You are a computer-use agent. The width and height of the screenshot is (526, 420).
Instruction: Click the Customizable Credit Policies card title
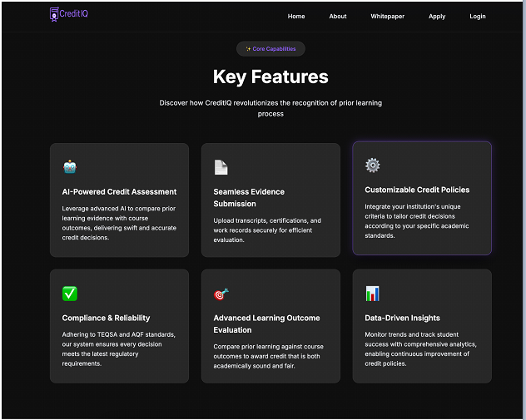pos(417,190)
